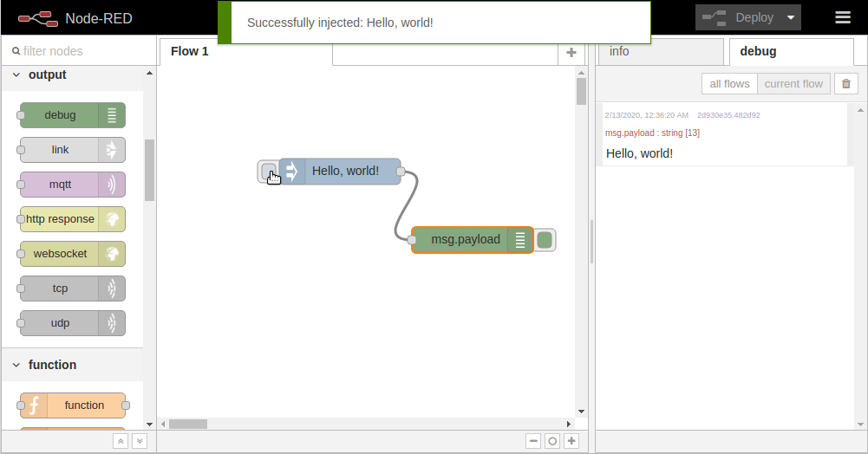Click the palette vertical scrollbar thumb
868x454 pixels.
[x=149, y=171]
